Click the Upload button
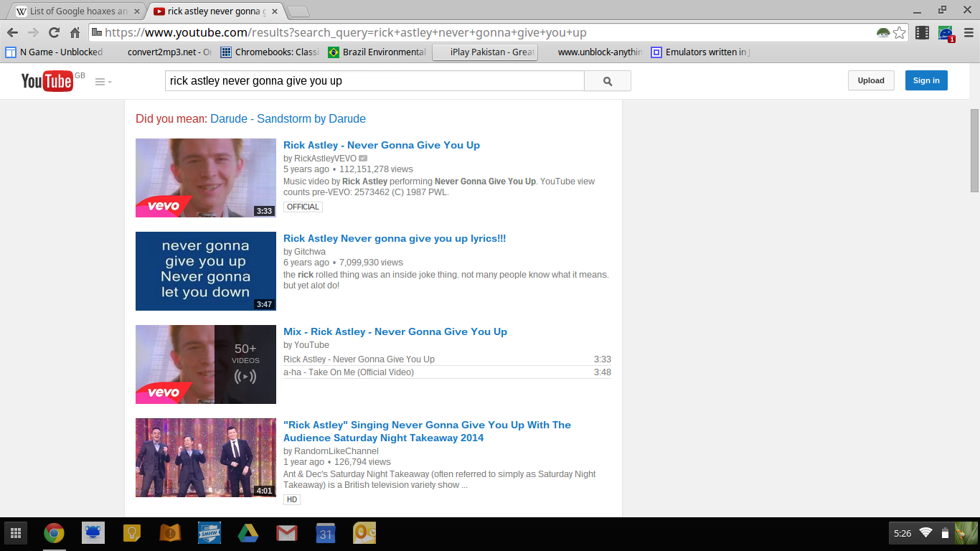980x551 pixels. tap(870, 80)
